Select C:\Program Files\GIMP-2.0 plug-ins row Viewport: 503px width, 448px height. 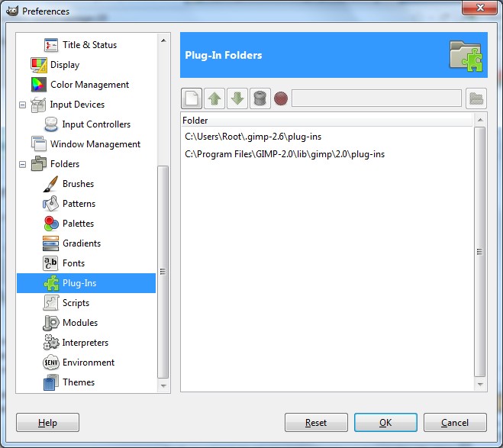point(327,154)
